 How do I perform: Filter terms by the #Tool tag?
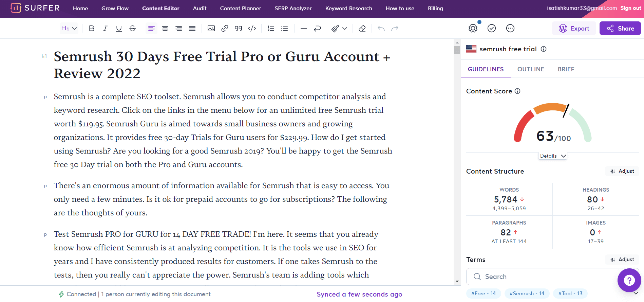click(570, 294)
